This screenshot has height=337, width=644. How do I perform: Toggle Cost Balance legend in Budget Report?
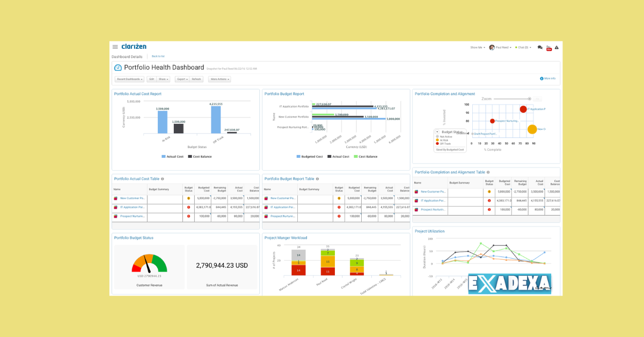[365, 157]
